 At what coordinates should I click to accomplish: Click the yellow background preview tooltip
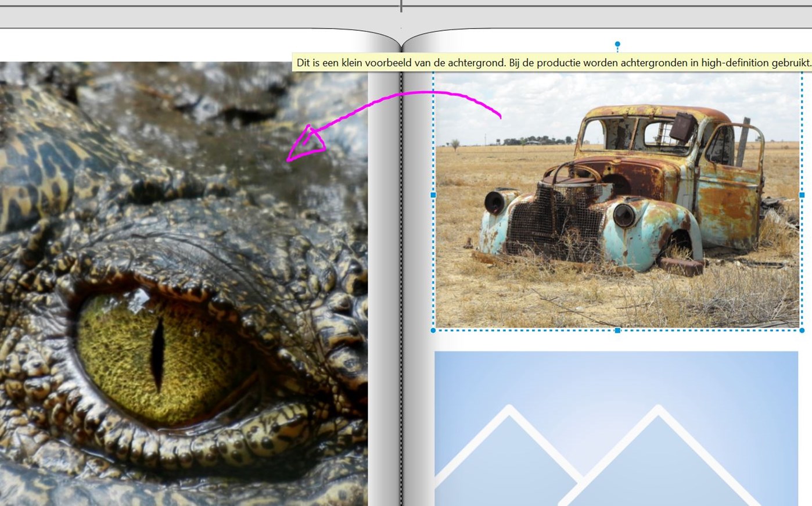click(552, 63)
